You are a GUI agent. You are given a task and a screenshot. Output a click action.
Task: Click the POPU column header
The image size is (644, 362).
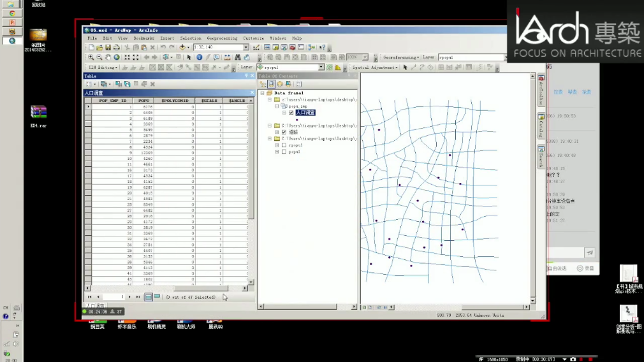click(x=143, y=101)
